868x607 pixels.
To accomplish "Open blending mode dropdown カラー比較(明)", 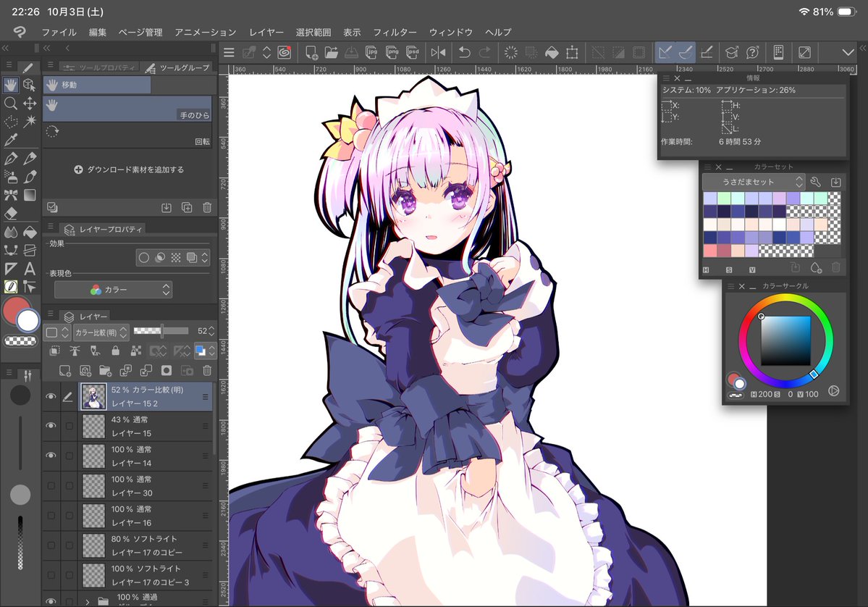I will click(x=101, y=332).
